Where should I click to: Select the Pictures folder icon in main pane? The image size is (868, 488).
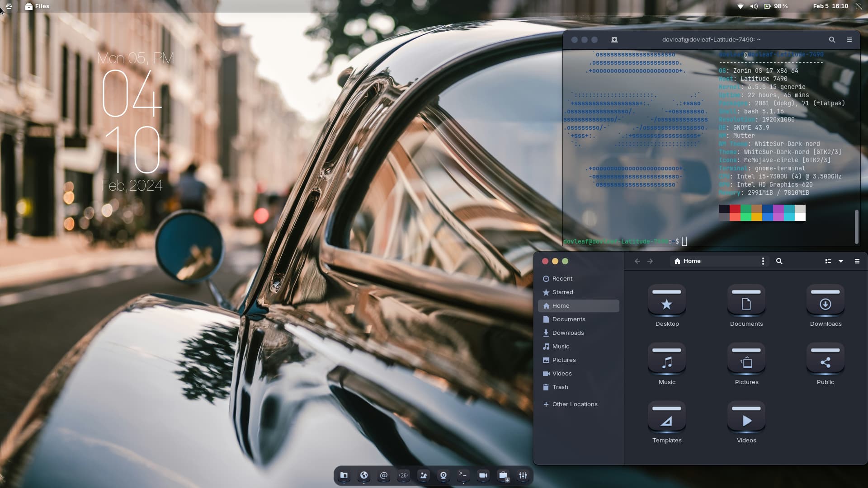coord(746,359)
